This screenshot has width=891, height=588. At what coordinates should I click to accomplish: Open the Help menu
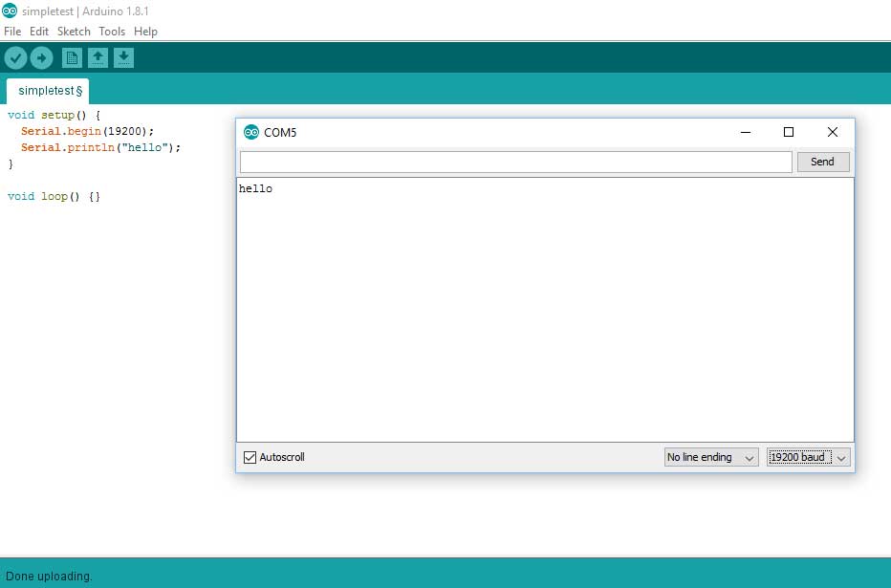[145, 32]
